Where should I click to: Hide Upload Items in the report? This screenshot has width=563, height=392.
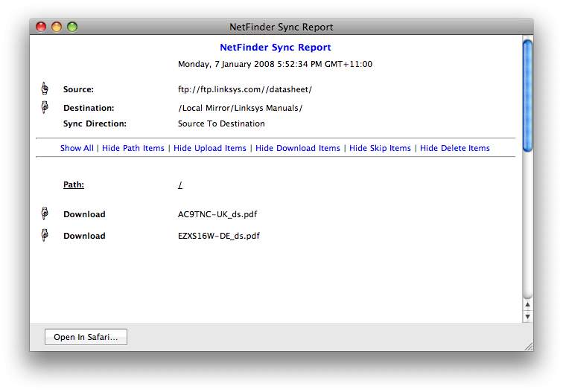pos(210,148)
